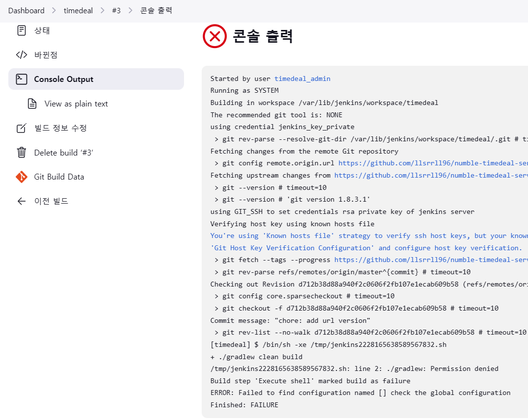Click 'The recommended git tool is: NONE' line
This screenshot has width=528, height=420.
(276, 115)
